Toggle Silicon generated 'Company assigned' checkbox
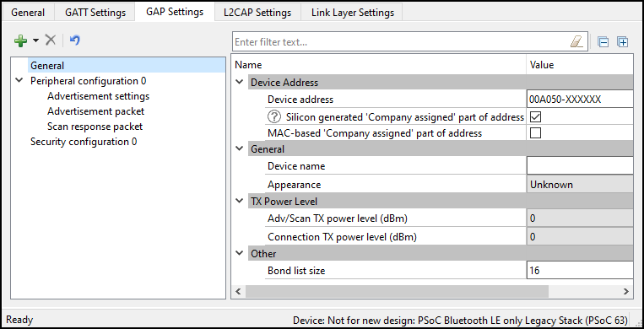Viewport: 644px width, 329px height. pyautogui.click(x=535, y=117)
